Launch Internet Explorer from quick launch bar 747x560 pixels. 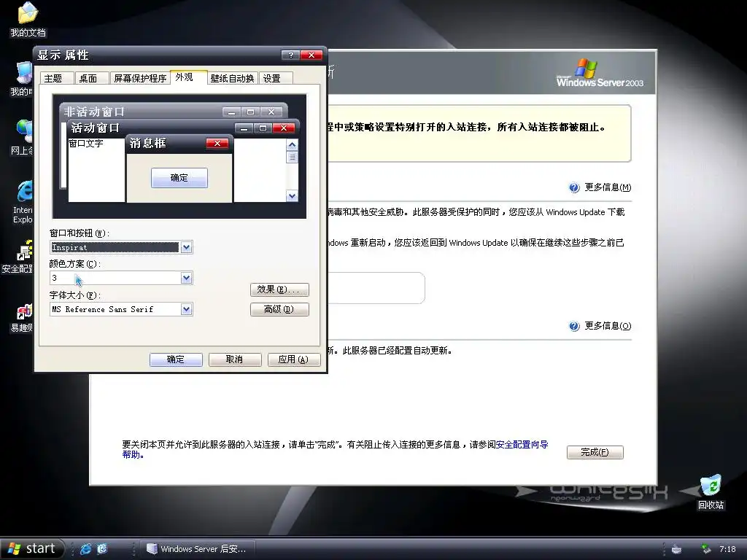(x=86, y=548)
